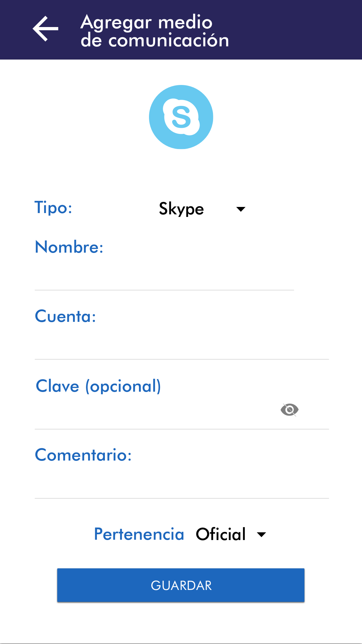362x644 pixels.
Task: Focus the Cuenta text field
Action: [x=181, y=346]
